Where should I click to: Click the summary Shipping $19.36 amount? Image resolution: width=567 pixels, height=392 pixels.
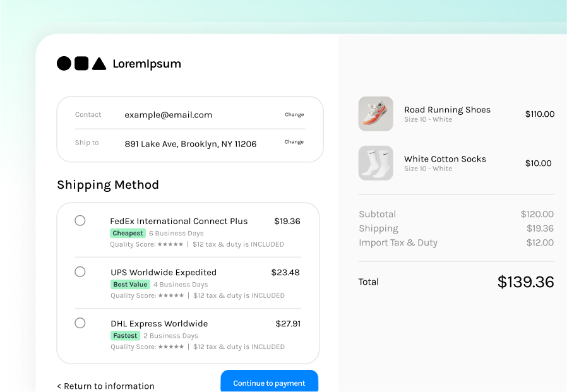pyautogui.click(x=540, y=229)
